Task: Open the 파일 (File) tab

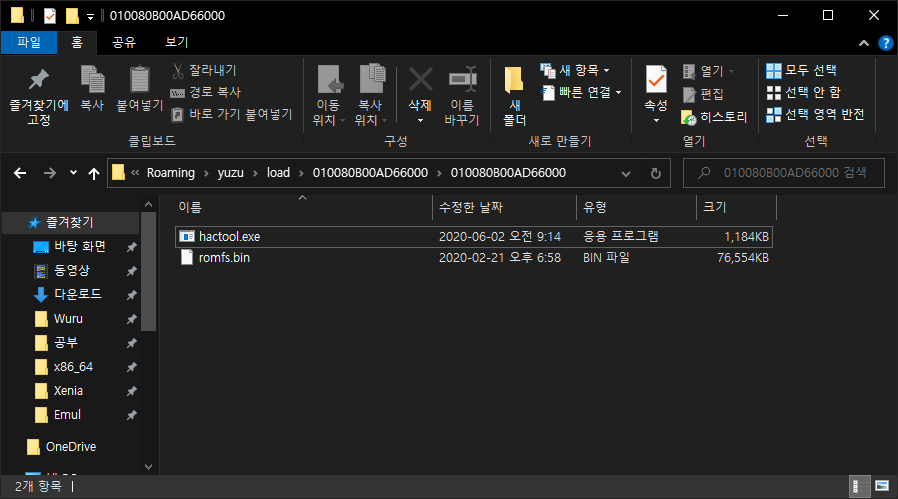Action: tap(29, 42)
